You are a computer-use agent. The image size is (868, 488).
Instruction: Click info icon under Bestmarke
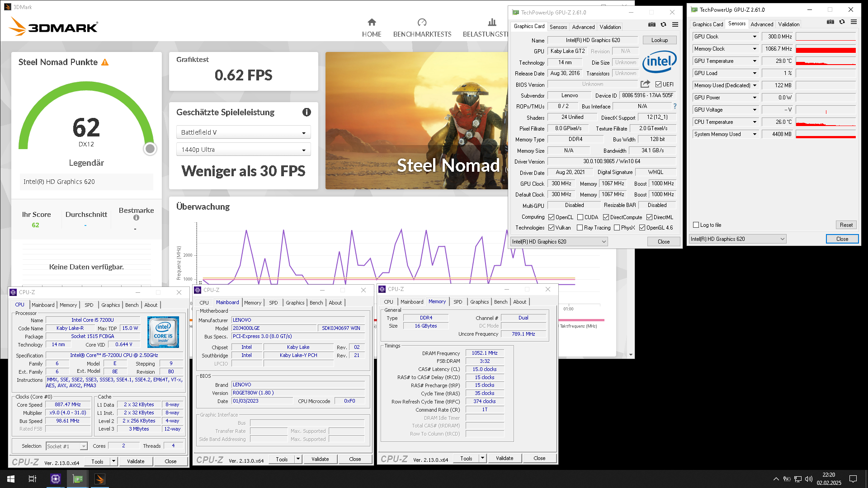[136, 218]
